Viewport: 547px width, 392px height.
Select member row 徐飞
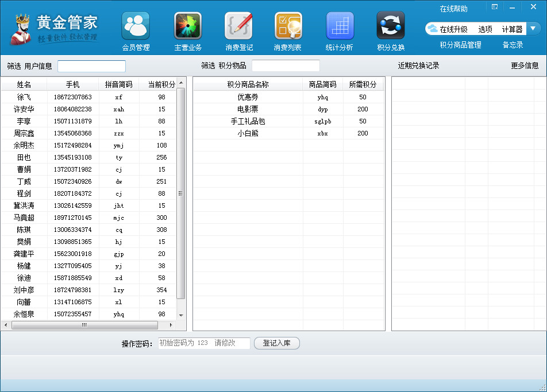[x=88, y=97]
